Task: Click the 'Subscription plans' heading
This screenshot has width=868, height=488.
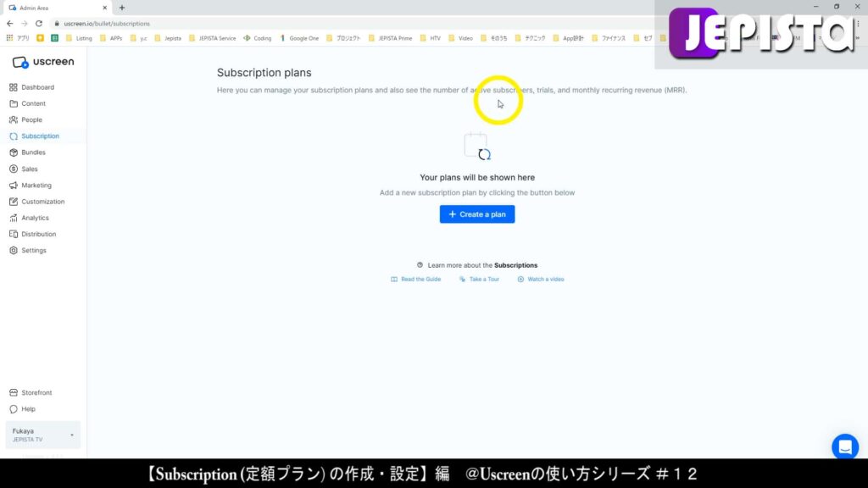Action: [x=264, y=73]
